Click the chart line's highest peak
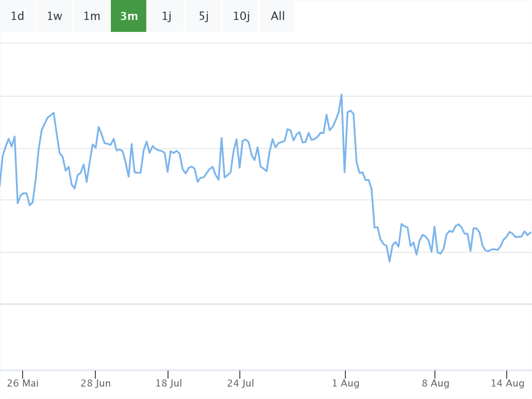This screenshot has width=532, height=399. tap(341, 94)
